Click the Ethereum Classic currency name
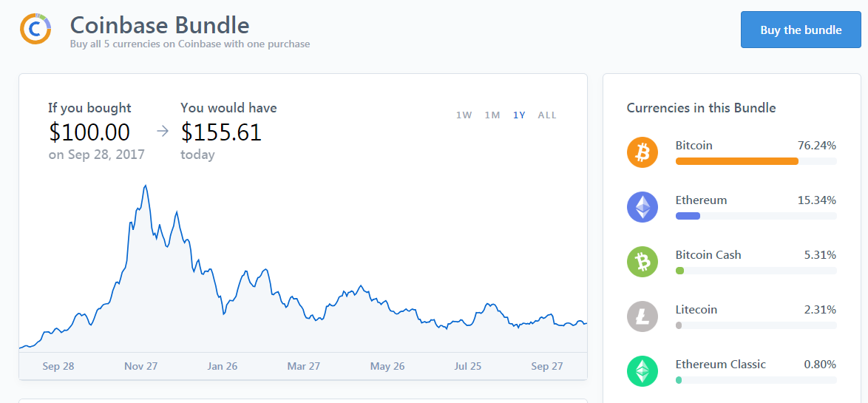This screenshot has width=868, height=403. click(x=720, y=365)
